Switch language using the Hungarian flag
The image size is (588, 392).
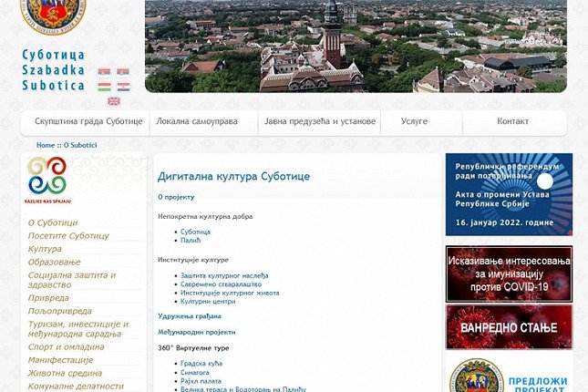(104, 87)
